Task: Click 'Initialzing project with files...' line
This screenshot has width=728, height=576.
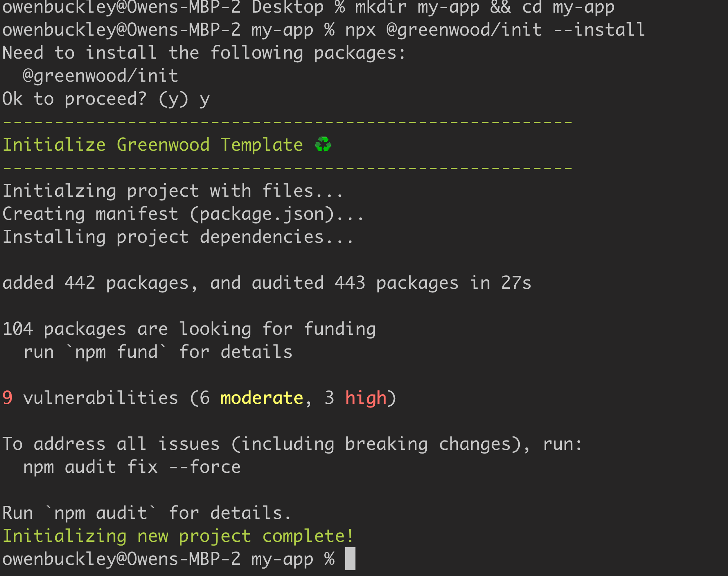Action: point(173,191)
